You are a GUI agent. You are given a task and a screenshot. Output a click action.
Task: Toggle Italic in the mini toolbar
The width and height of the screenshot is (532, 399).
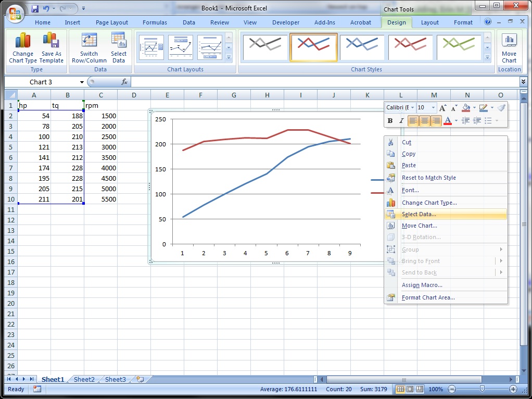[401, 121]
